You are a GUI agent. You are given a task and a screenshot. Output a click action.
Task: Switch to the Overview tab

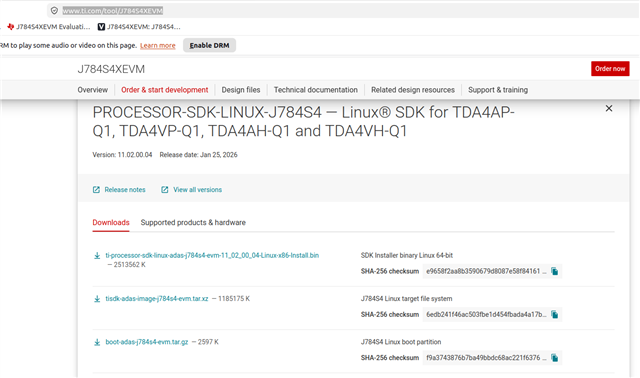click(93, 90)
